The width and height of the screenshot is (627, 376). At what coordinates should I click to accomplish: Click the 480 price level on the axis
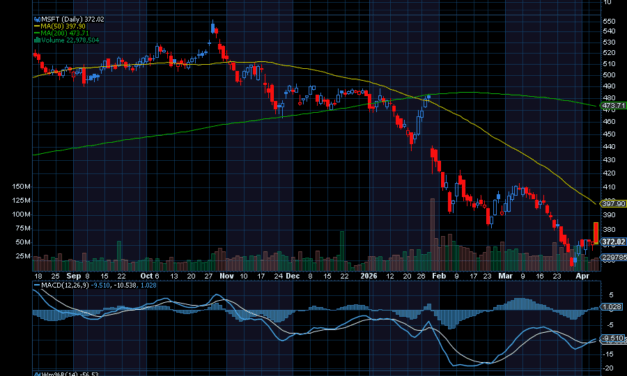coord(609,98)
